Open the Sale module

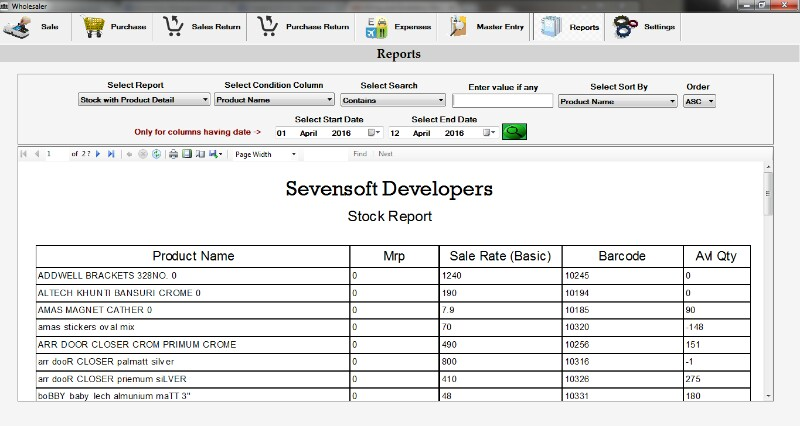tap(32, 27)
